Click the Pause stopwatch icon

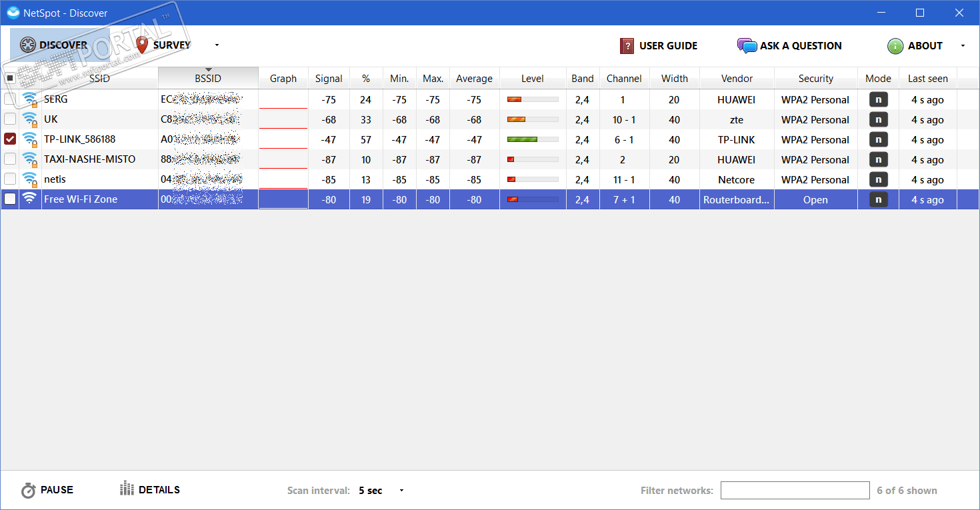point(28,490)
